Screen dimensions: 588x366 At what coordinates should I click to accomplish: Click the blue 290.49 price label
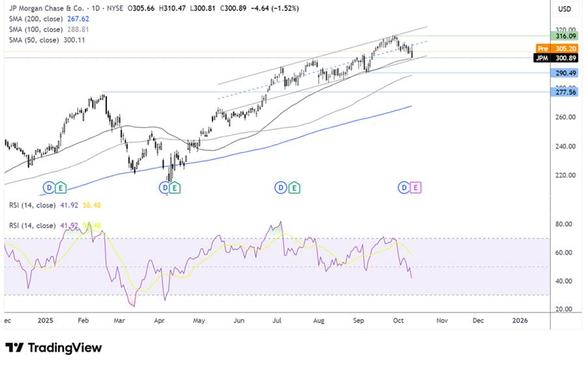(565, 73)
